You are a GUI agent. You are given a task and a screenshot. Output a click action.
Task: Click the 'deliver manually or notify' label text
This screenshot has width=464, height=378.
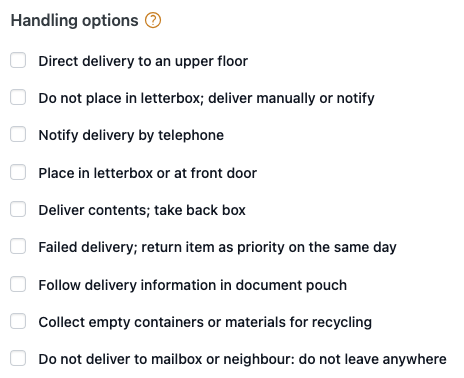click(x=291, y=99)
